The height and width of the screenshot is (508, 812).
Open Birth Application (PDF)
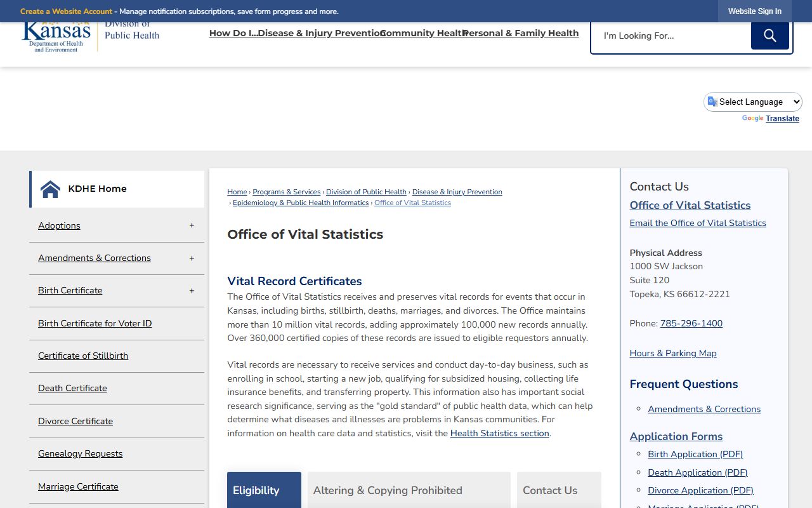tap(695, 454)
